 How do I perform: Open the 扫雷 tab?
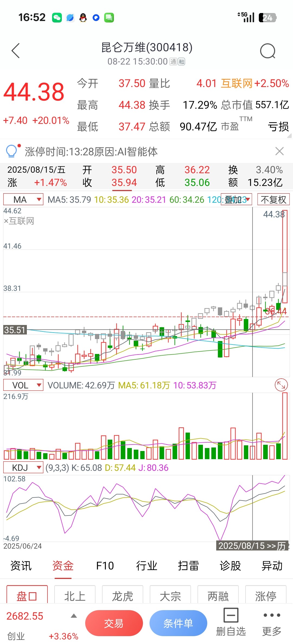pyautogui.click(x=188, y=566)
